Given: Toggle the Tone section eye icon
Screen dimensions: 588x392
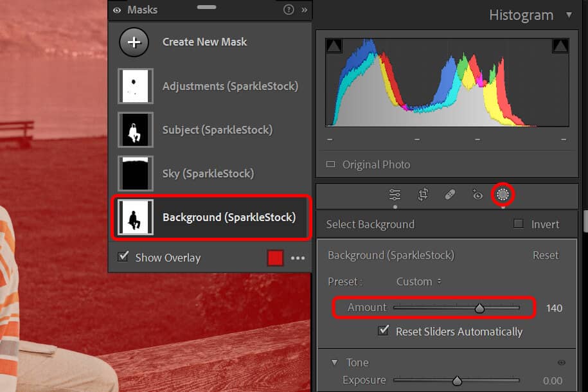Looking at the screenshot, I should pos(562,362).
